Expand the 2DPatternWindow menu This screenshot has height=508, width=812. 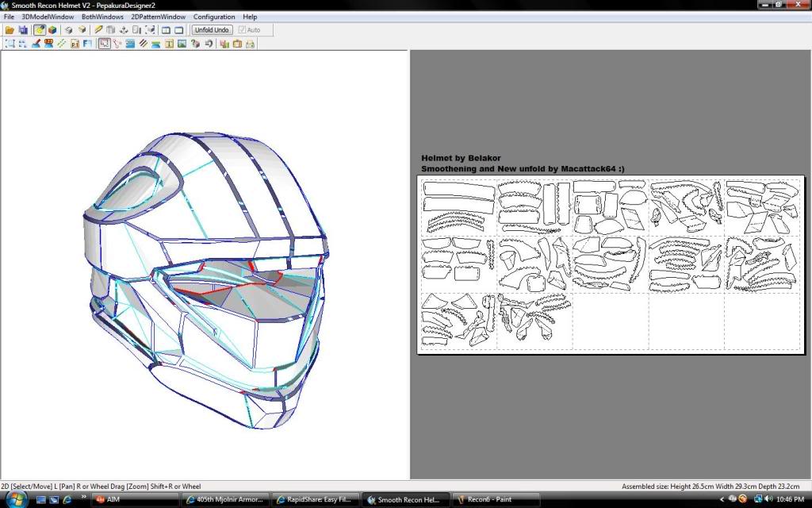pyautogui.click(x=158, y=17)
